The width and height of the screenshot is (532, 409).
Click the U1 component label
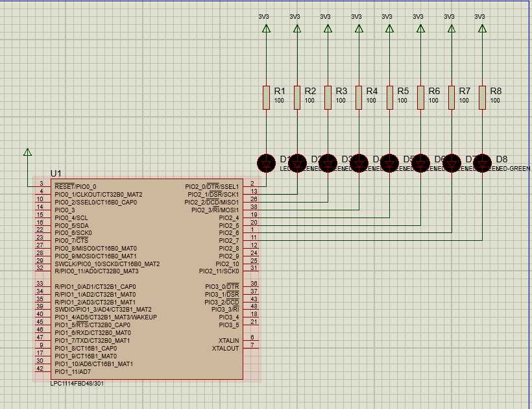coord(56,173)
